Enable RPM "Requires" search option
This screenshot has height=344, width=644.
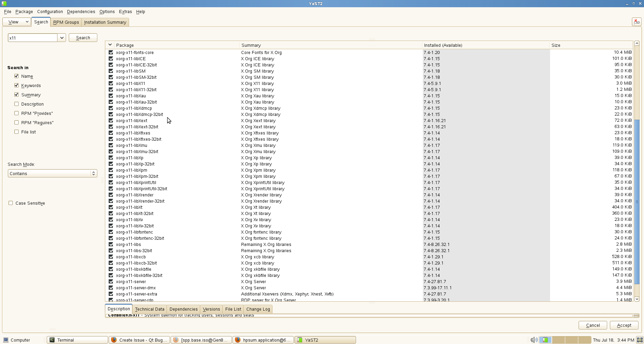[x=17, y=122]
